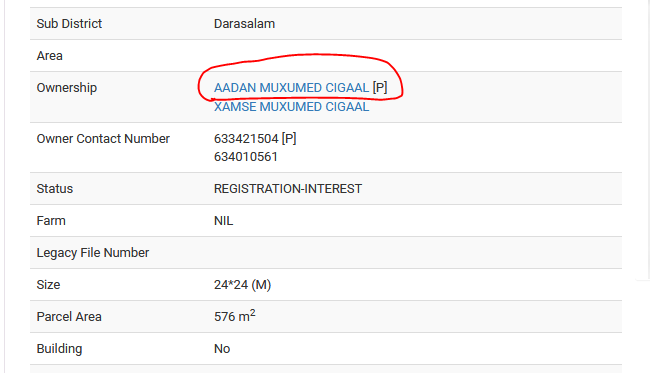Click the Status row label

[x=55, y=189]
